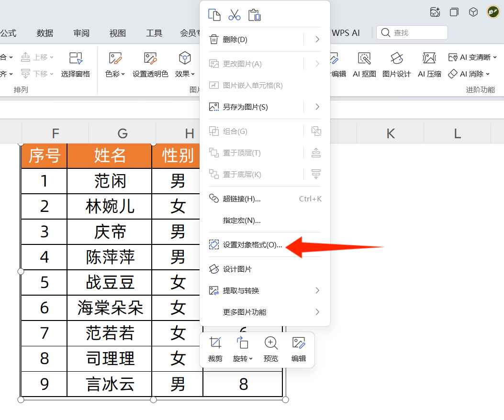This screenshot has width=504, height=420.
Task: Click the cell containing 陈萍萍
Action: coord(109,257)
